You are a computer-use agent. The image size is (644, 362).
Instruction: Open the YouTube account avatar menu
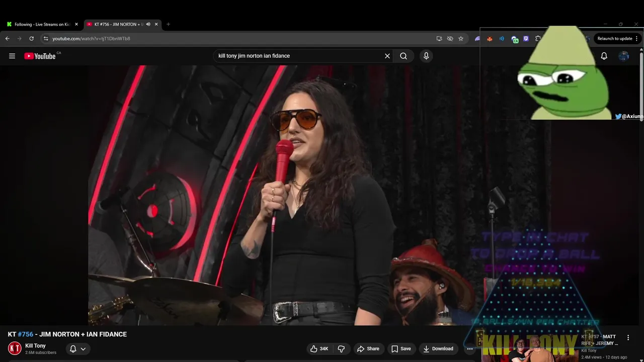624,56
